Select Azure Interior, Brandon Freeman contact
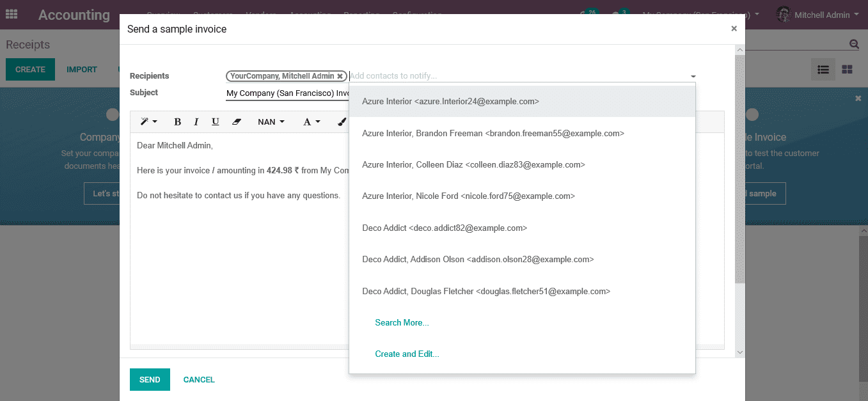 click(x=522, y=133)
